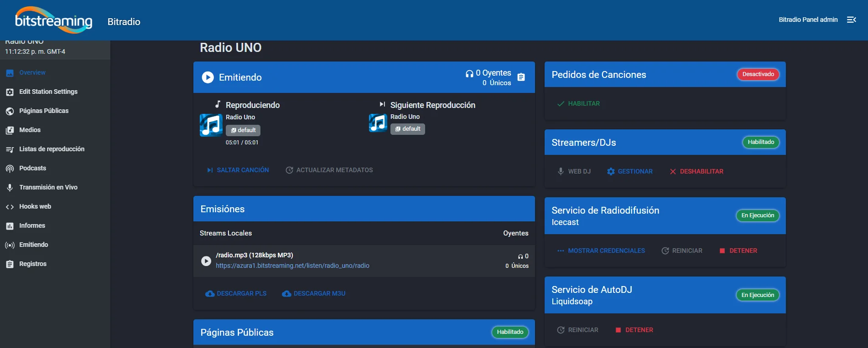Restart the Liquidsoap AutoDJ service

point(577,330)
